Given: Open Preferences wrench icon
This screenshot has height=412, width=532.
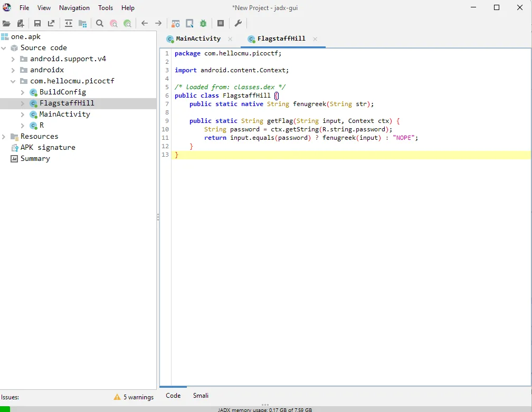Looking at the screenshot, I should point(238,23).
